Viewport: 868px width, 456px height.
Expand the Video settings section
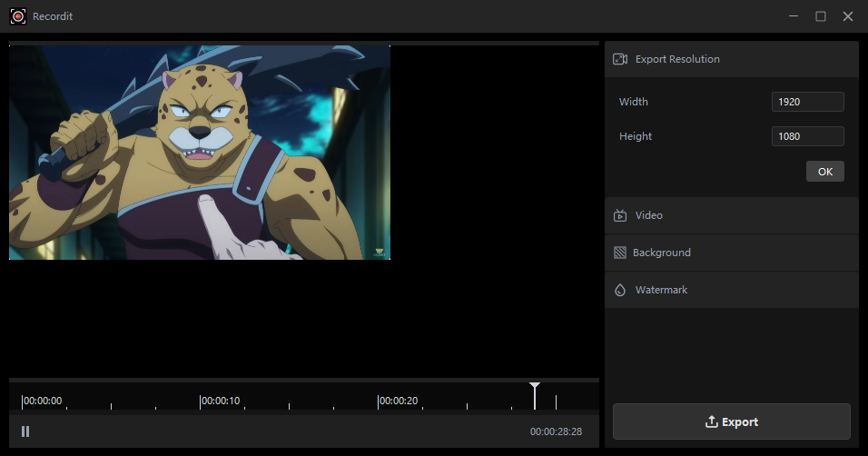[731, 216]
